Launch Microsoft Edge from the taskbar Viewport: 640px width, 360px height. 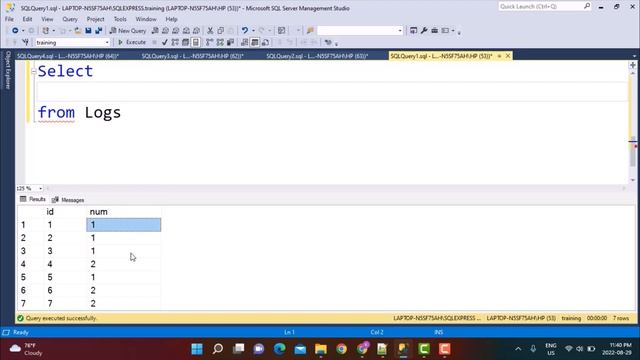click(280, 349)
